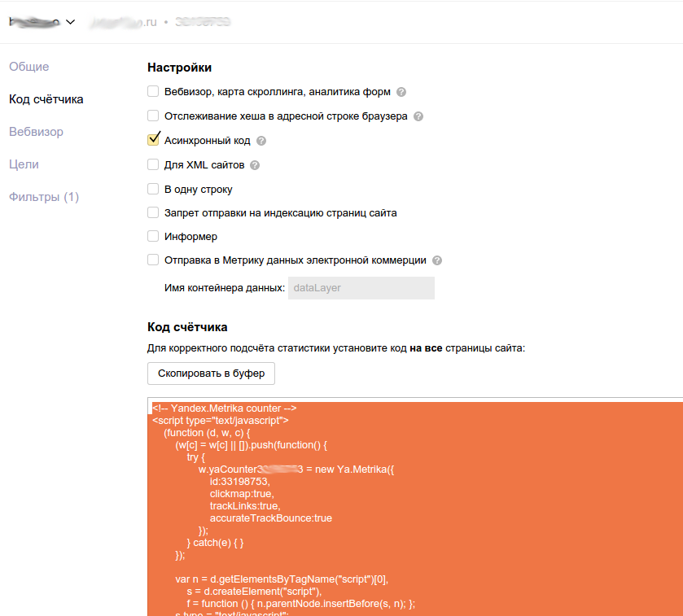This screenshot has height=616, width=683.
Task: Toggle Запрет отправки на индексацию checkbox
Action: coord(153,212)
